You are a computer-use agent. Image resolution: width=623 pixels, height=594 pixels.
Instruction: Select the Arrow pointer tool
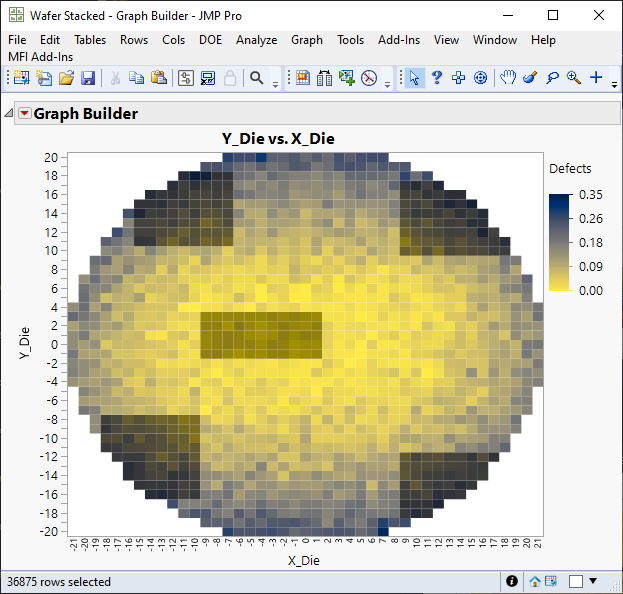(414, 77)
